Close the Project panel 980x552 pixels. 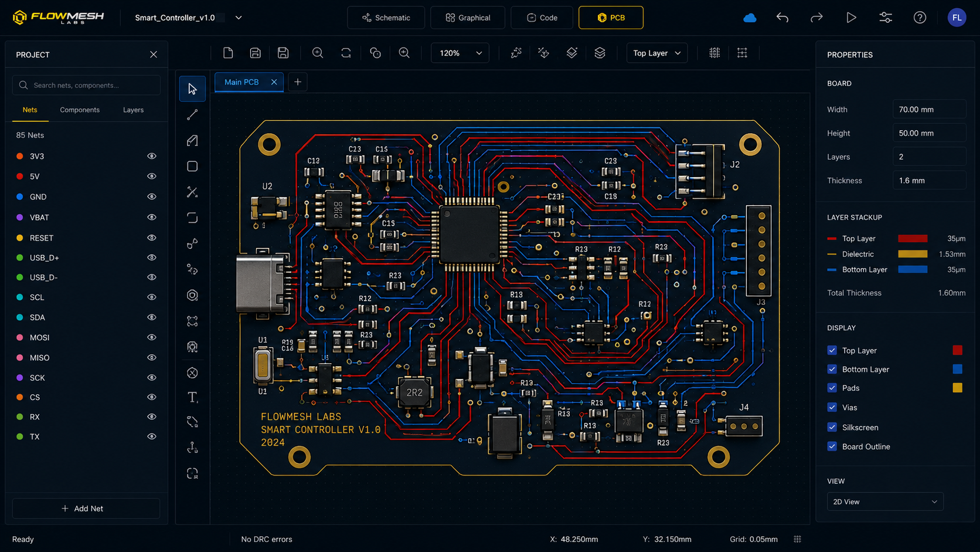click(x=154, y=55)
